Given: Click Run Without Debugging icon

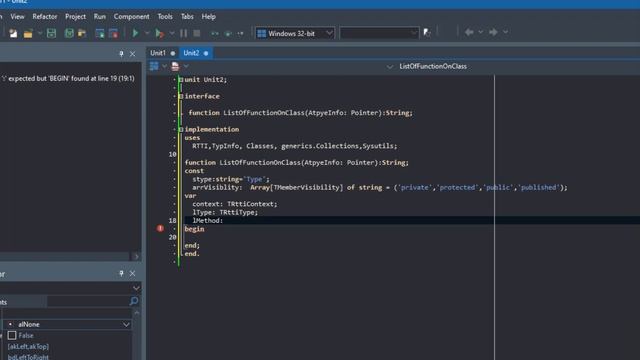Looking at the screenshot, I should [160, 33].
